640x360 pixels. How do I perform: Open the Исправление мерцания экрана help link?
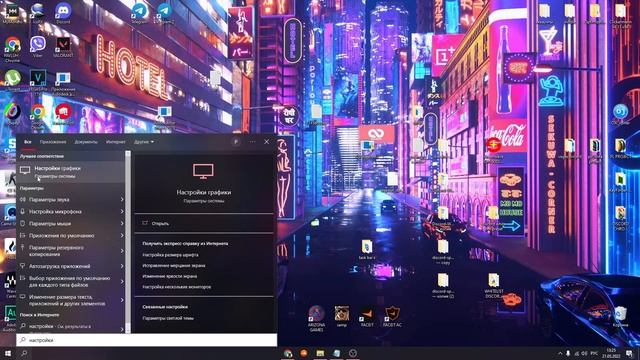point(173,265)
